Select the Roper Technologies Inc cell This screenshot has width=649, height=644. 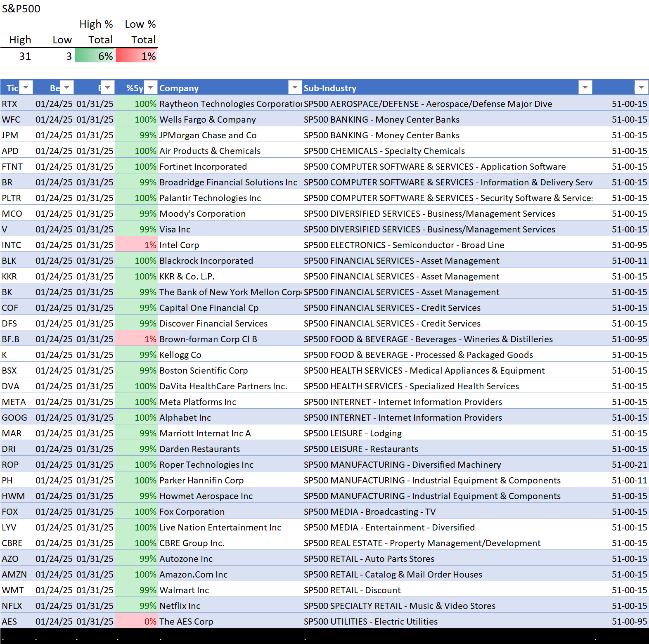tap(230, 464)
